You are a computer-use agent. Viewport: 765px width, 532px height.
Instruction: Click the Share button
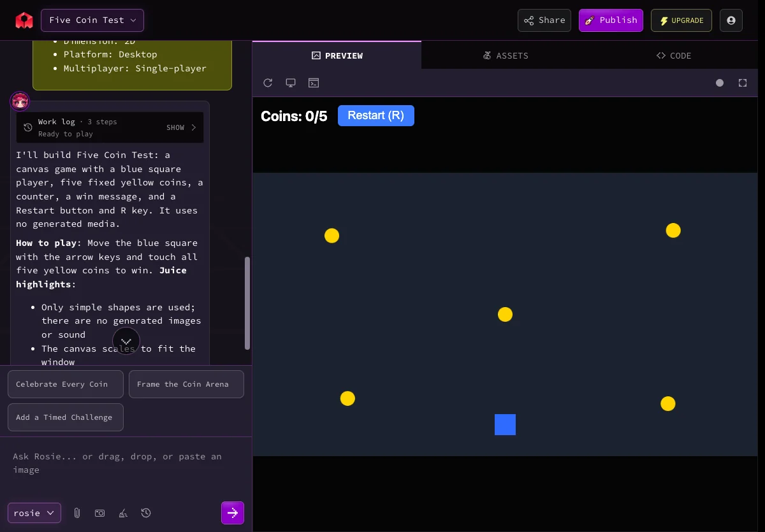(x=544, y=20)
